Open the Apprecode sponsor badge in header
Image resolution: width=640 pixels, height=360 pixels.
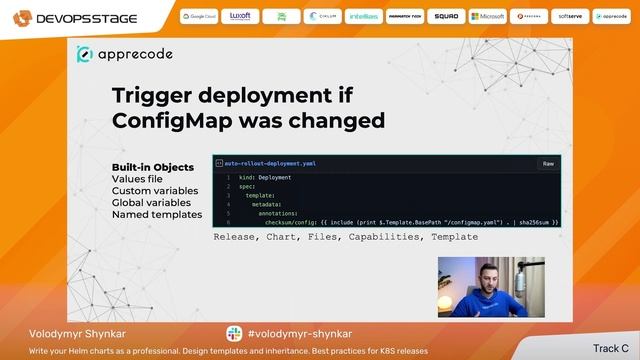[611, 16]
